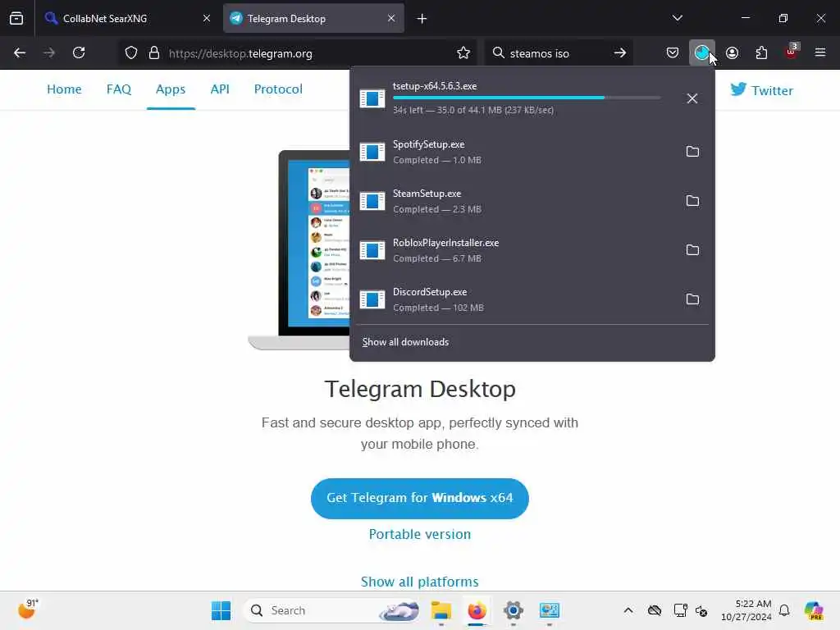The height and width of the screenshot is (630, 840).
Task: Click the cloud sync off tray icon
Action: [x=655, y=610]
